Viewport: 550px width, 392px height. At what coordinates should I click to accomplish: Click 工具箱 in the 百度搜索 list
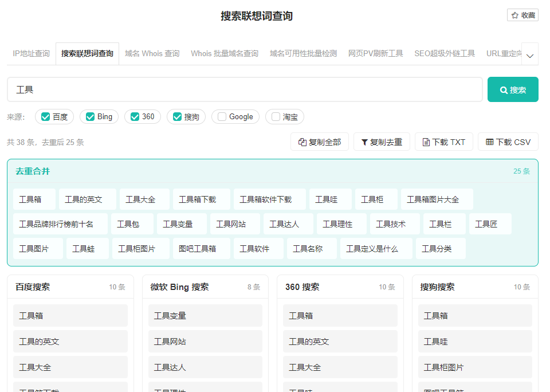(x=70, y=316)
